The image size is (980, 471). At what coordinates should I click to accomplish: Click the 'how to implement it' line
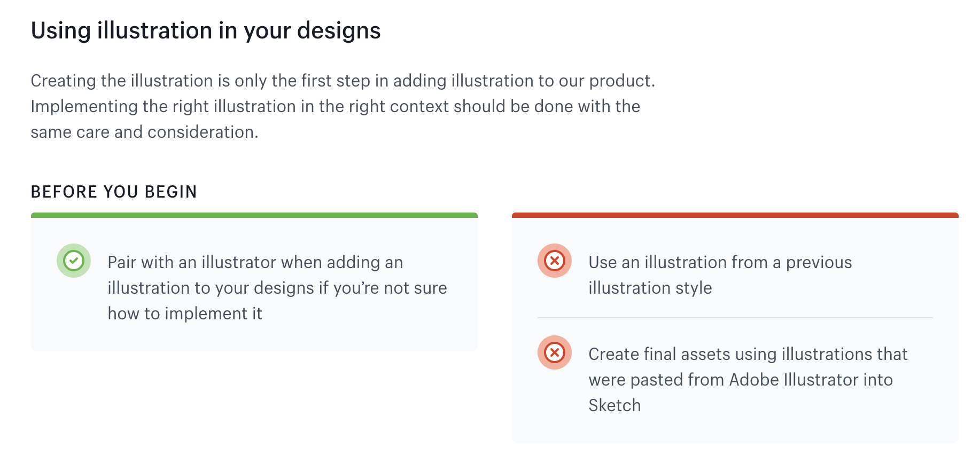tap(185, 313)
